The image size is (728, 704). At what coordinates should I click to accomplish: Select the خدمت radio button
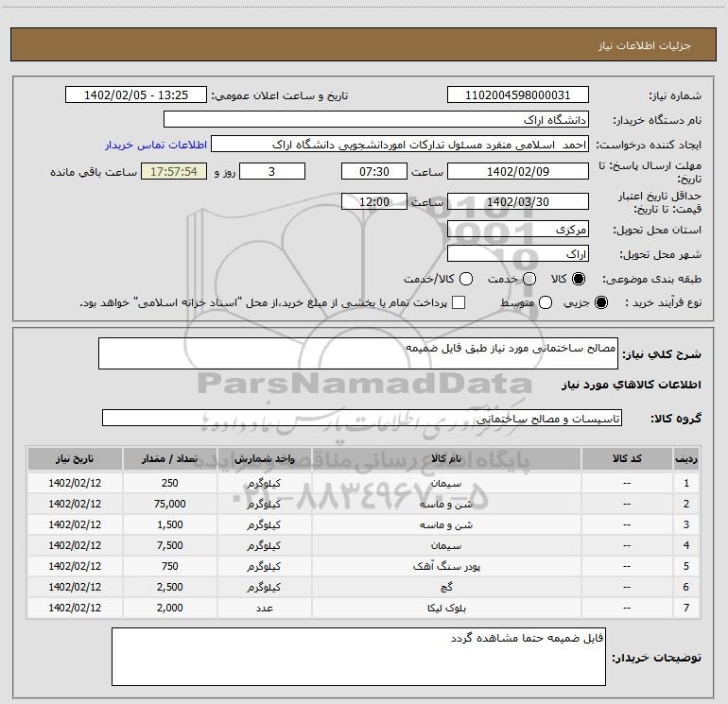[529, 279]
